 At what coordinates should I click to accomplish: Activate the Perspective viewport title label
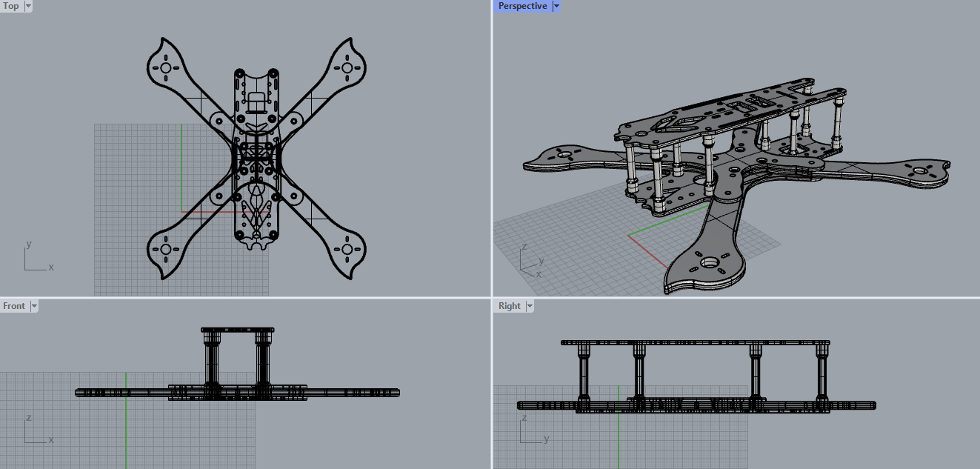[522, 6]
